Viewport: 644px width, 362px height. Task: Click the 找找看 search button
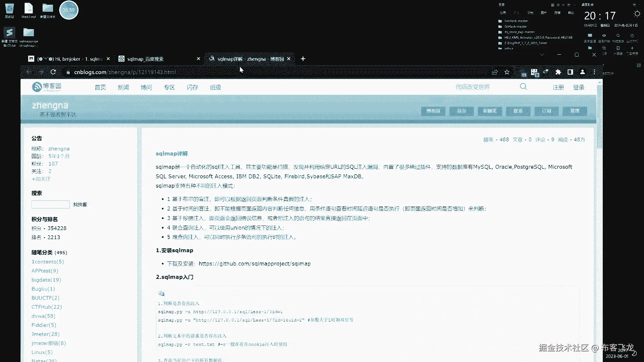(x=80, y=204)
